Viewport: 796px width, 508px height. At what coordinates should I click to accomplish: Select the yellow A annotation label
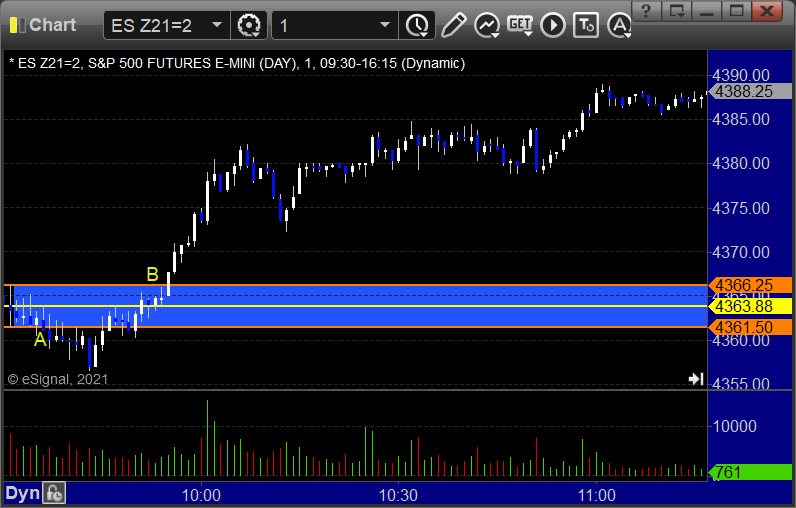(x=40, y=340)
